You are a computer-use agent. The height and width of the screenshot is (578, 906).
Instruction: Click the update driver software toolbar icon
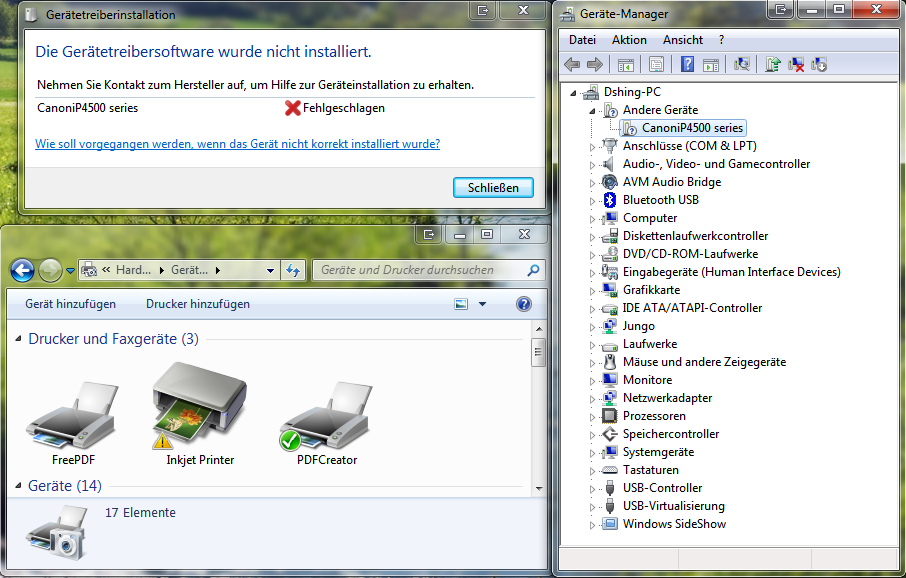[773, 64]
